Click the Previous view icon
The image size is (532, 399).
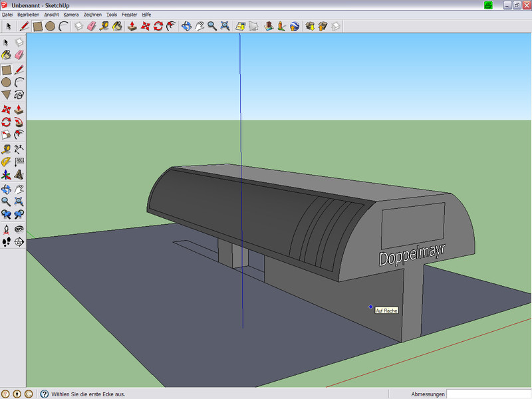[6, 214]
